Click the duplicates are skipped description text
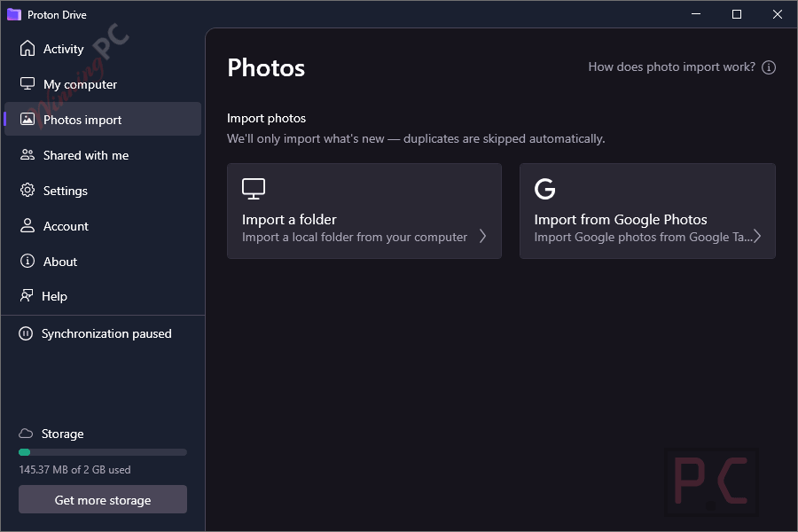Image resolution: width=798 pixels, height=532 pixels. 416,138
